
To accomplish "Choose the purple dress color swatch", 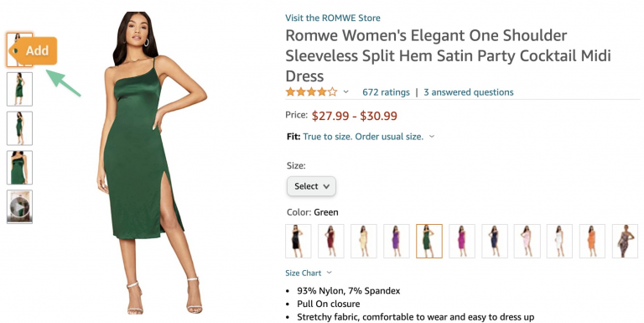I will click(x=397, y=242).
